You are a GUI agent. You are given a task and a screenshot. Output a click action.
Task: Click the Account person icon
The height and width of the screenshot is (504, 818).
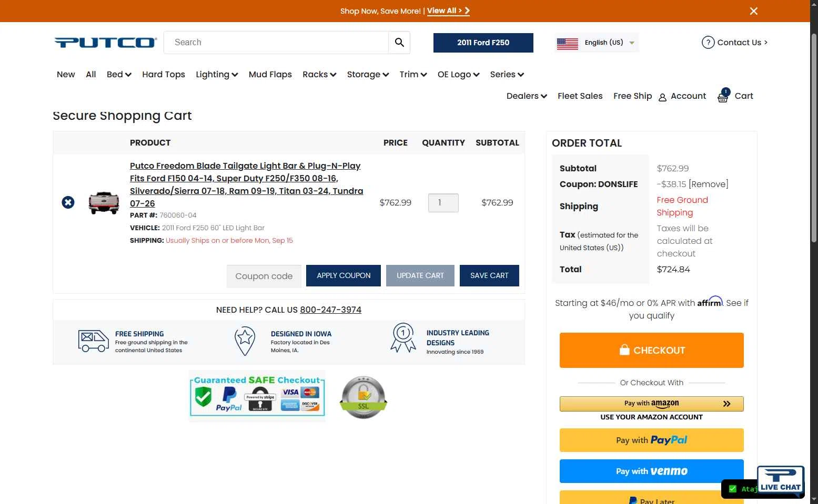click(662, 97)
